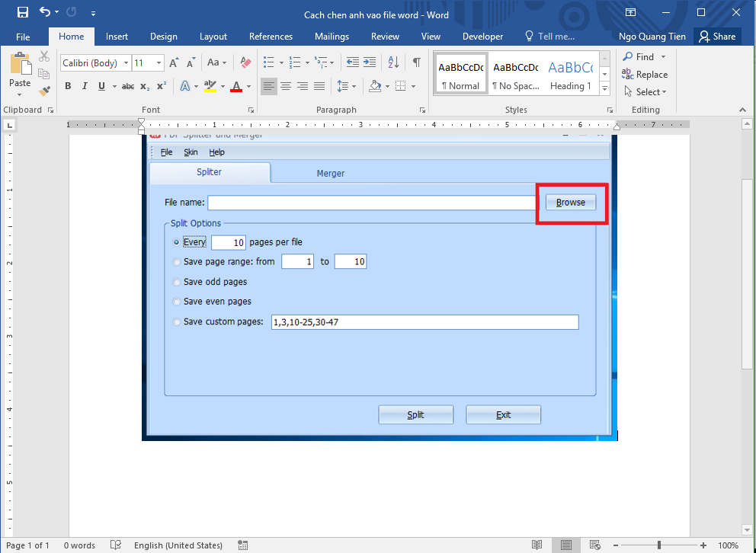This screenshot has width=756, height=553.
Task: Open Text Effects letter A icon
Action: point(184,86)
